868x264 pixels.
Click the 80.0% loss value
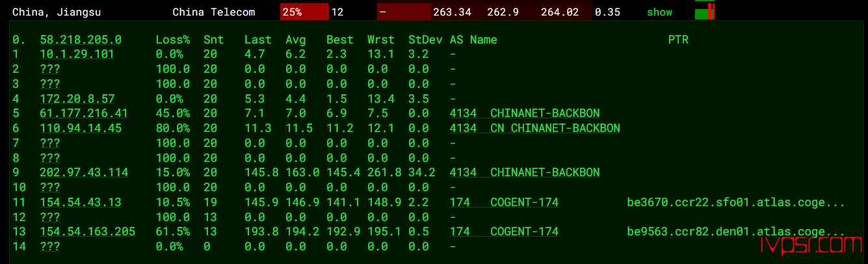coord(172,128)
